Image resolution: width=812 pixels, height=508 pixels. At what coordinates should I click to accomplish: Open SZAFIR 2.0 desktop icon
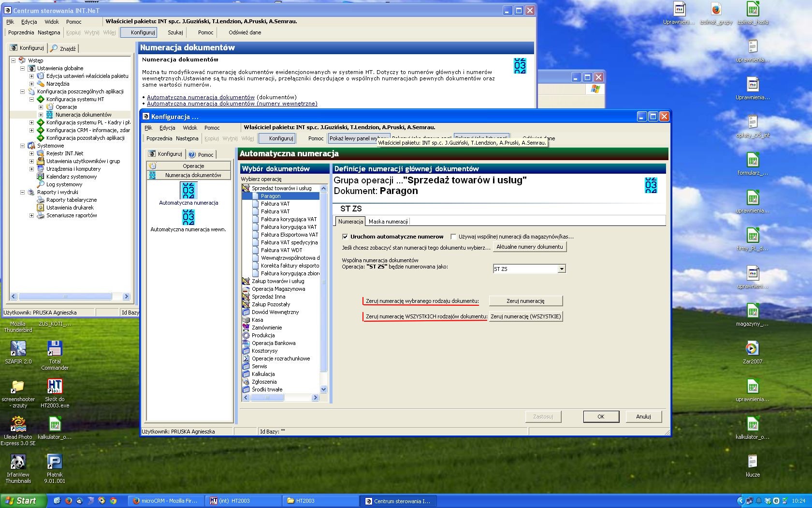tap(18, 352)
